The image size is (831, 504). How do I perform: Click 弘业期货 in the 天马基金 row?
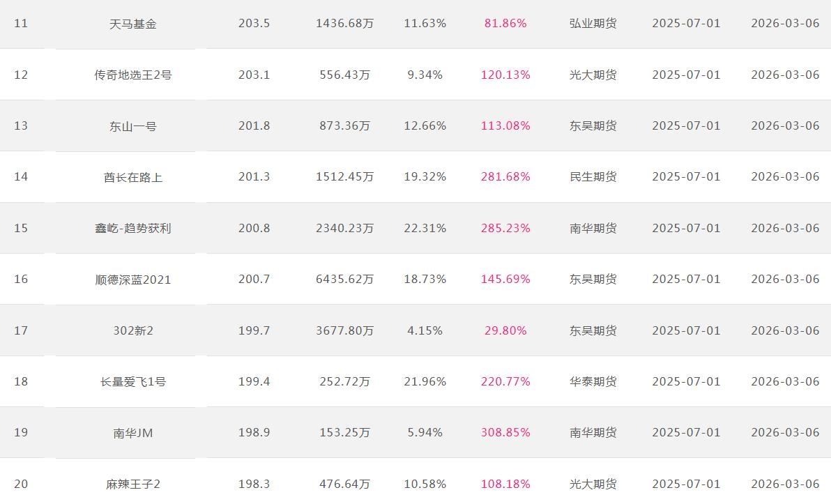point(593,24)
